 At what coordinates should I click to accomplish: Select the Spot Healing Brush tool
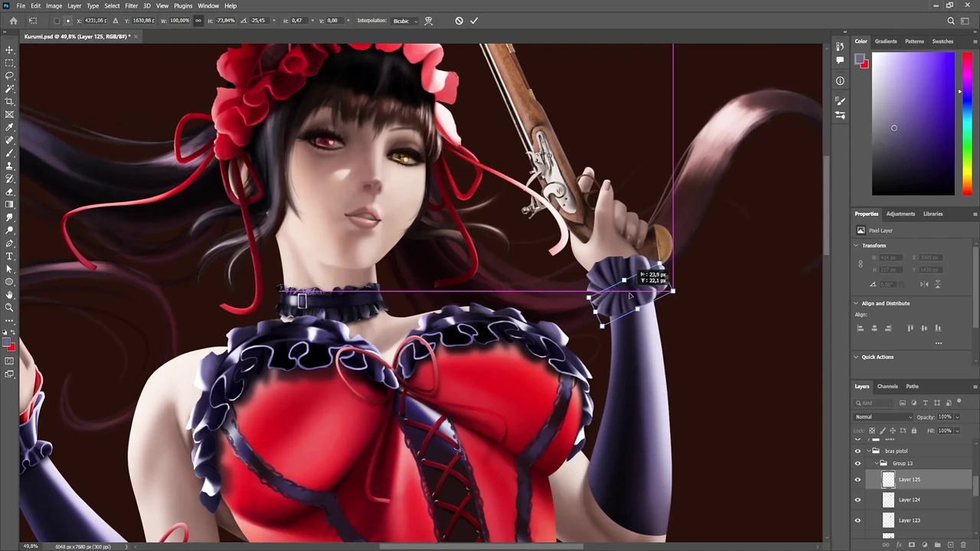(x=9, y=140)
